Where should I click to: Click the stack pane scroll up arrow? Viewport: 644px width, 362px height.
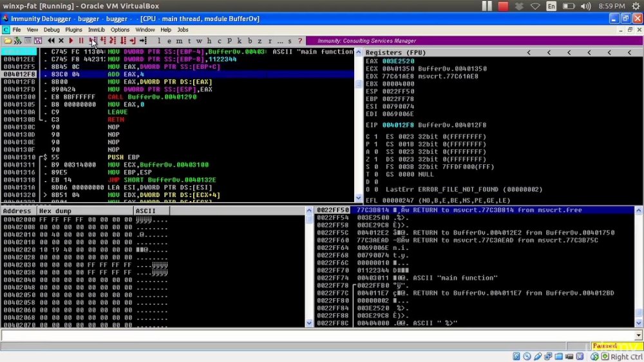(x=639, y=211)
